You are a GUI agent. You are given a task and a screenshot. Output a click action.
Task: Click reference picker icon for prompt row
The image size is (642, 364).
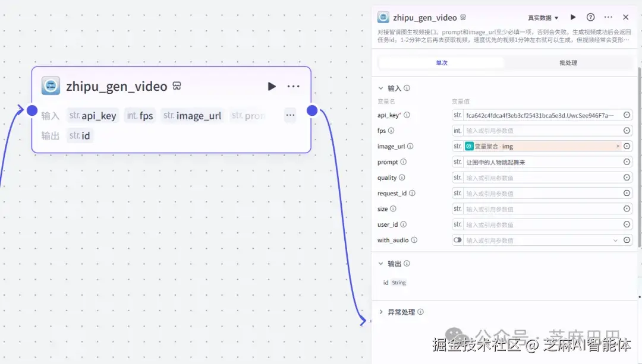[627, 162]
